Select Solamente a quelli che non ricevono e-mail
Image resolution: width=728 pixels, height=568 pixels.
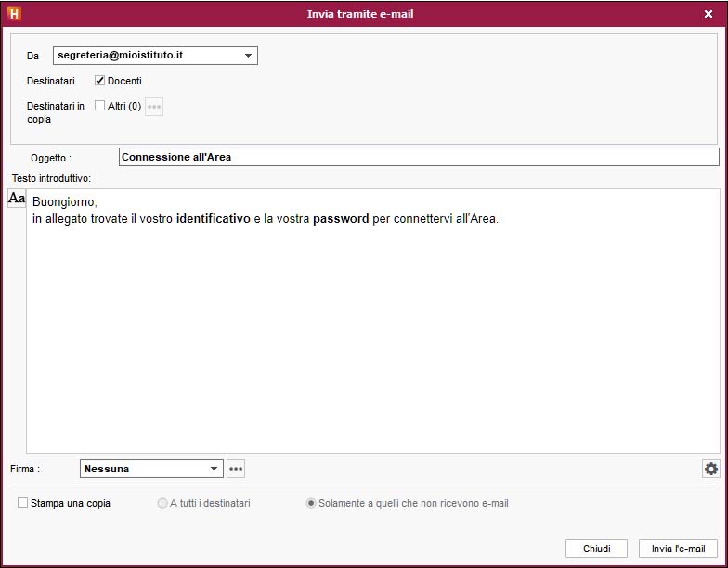pyautogui.click(x=311, y=503)
